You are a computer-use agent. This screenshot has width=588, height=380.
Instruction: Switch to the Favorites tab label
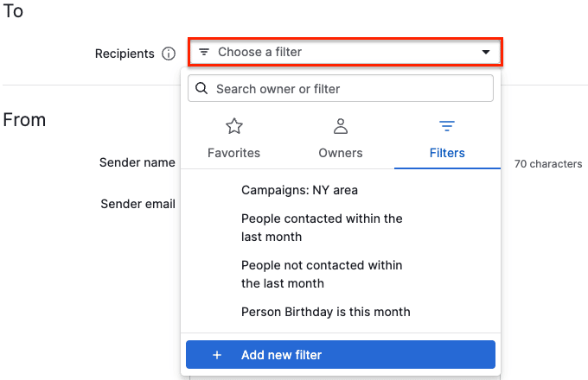coord(233,153)
